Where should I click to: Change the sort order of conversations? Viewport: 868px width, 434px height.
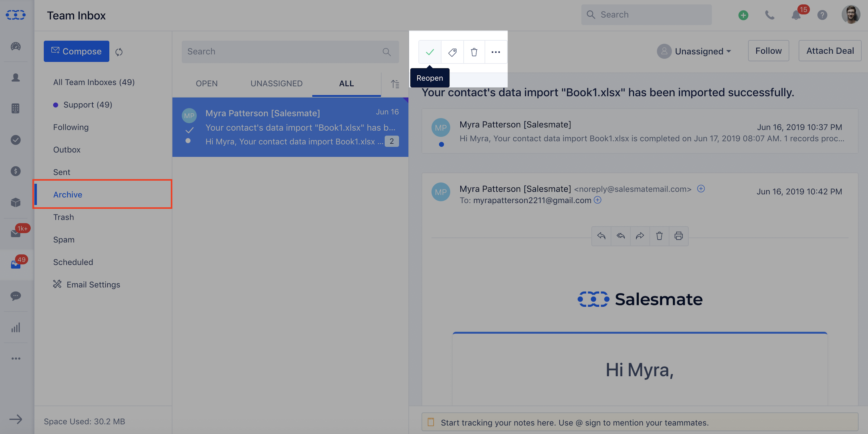click(395, 84)
